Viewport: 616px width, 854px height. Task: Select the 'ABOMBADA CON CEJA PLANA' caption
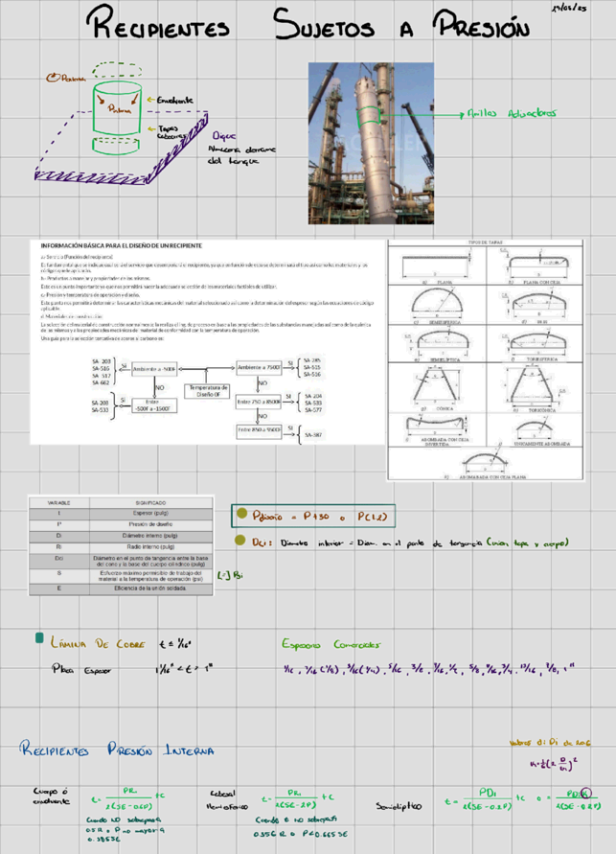pos(492,477)
